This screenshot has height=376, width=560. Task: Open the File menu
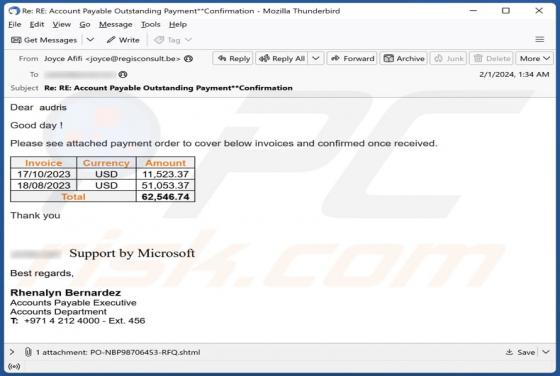(x=15, y=24)
